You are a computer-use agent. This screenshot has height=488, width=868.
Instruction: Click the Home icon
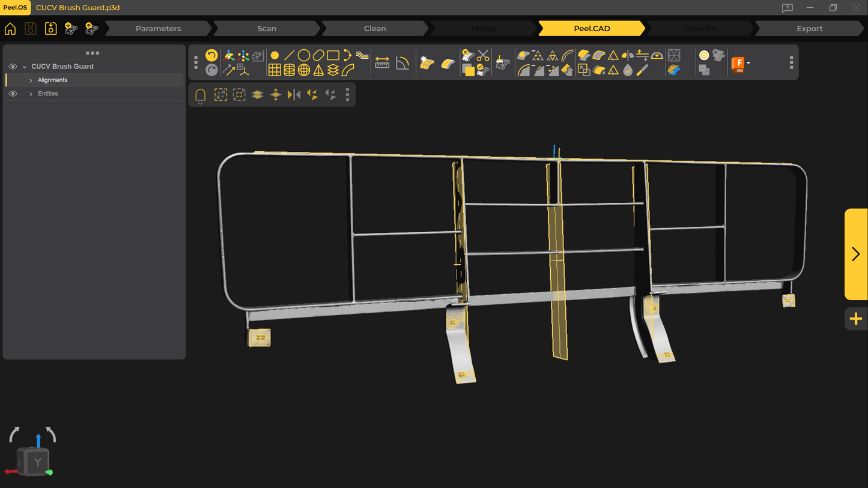click(10, 29)
